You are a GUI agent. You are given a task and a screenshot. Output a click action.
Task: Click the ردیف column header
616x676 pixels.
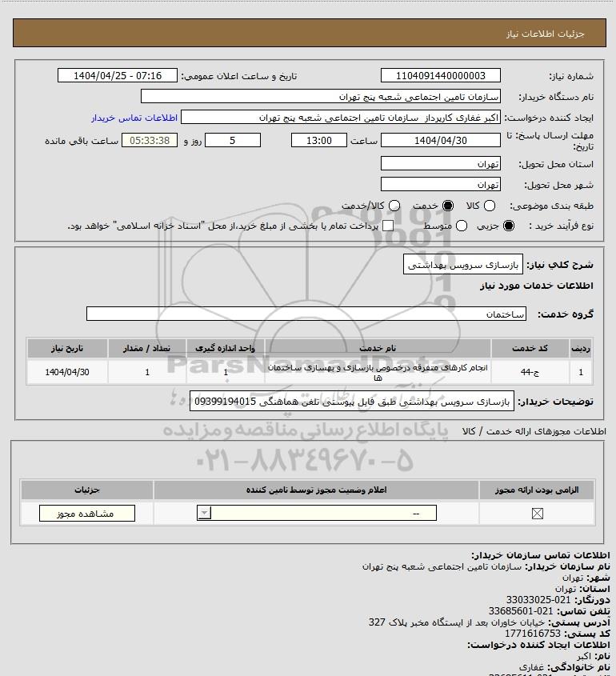(581, 348)
